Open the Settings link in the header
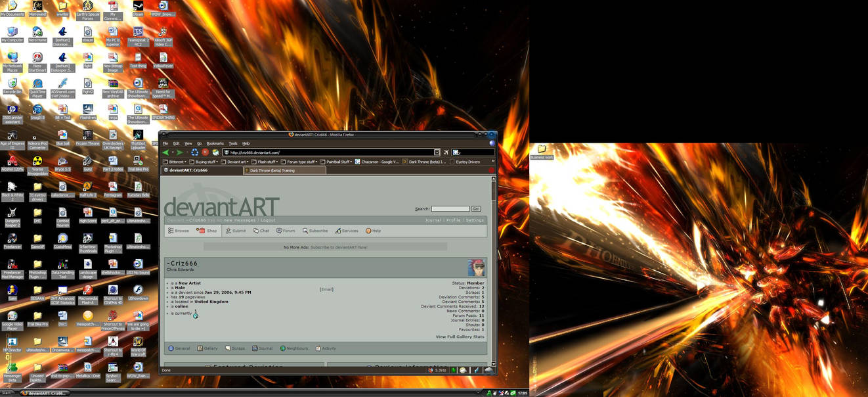 475,220
